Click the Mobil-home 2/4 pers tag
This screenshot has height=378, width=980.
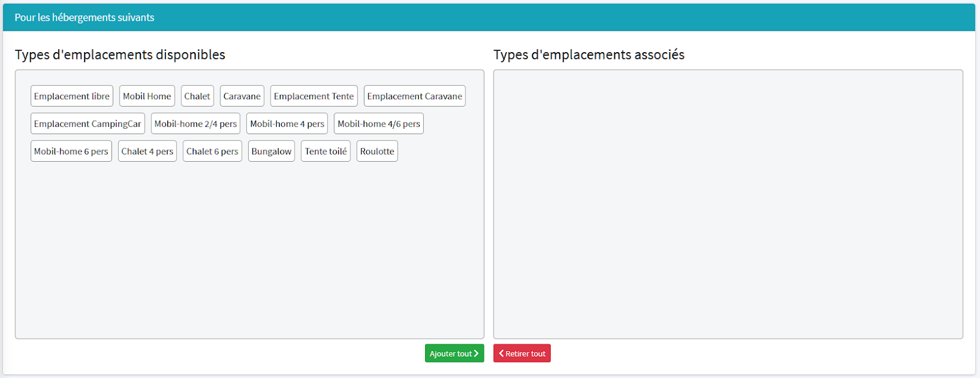coord(195,124)
